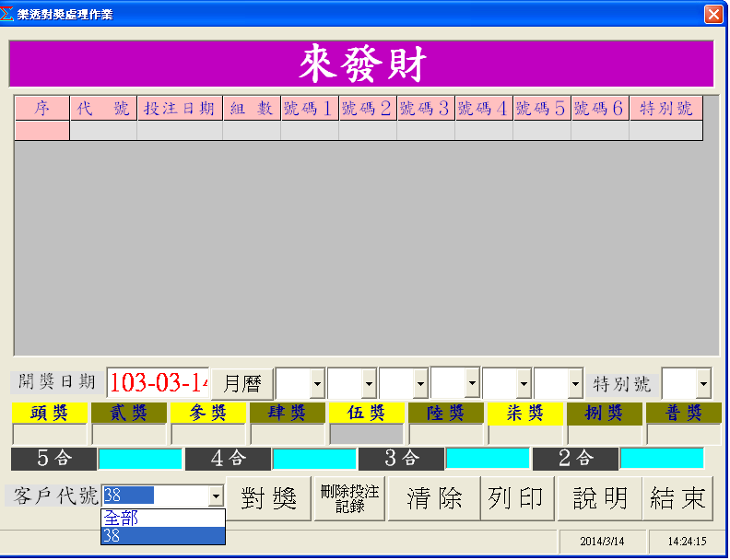The width and height of the screenshot is (730, 560).
Task: Click the 號碼1 column header
Action: pos(310,109)
